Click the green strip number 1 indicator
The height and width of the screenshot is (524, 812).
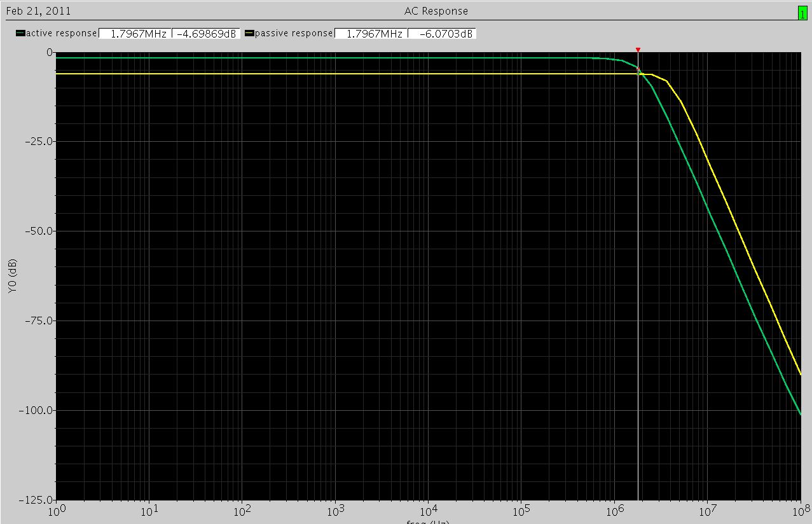802,13
